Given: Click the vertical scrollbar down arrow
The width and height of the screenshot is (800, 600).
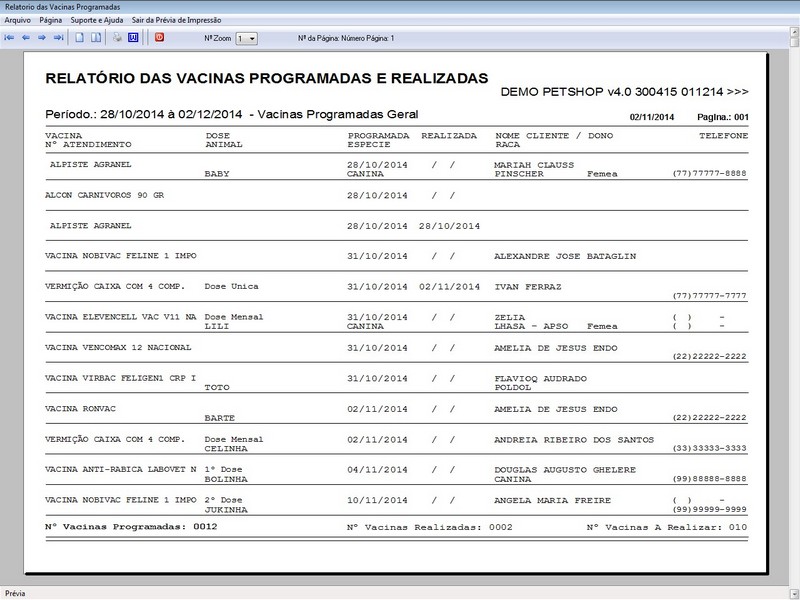Looking at the screenshot, I should pos(794,593).
